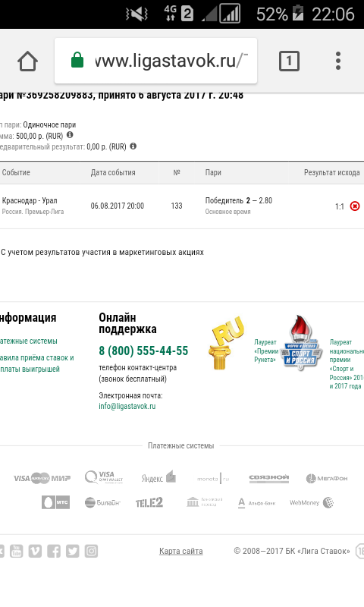
Task: Open the browser tab switcher showing 1
Action: (289, 61)
